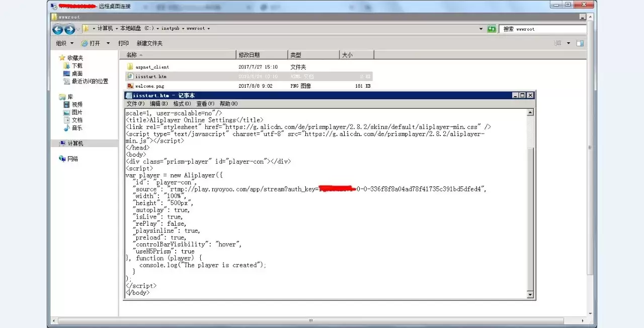The image size is (644, 328).
Task: Expand the address bar history dropdown
Action: 481,29
